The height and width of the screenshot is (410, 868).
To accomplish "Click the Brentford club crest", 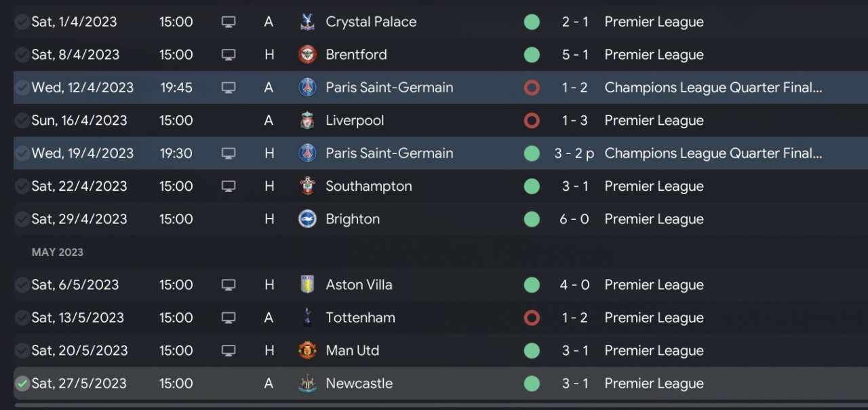I will 307,54.
